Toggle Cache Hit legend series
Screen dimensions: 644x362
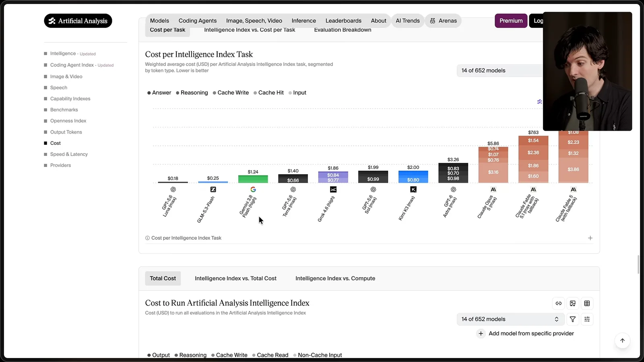[268, 93]
